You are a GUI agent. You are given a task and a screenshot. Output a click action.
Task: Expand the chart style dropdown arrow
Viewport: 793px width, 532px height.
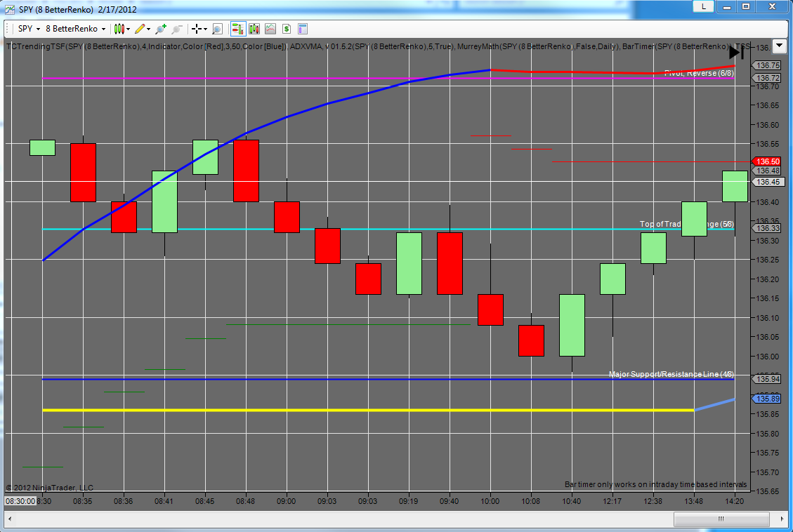[x=129, y=29]
